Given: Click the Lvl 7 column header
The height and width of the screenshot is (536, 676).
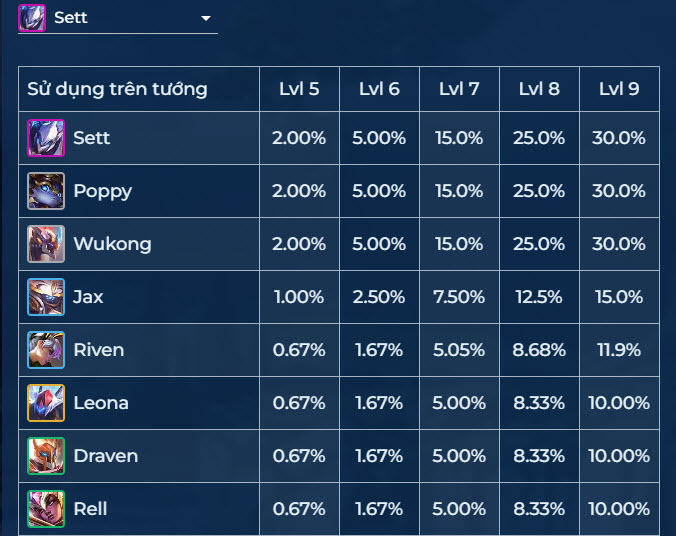Looking at the screenshot, I should [x=459, y=89].
